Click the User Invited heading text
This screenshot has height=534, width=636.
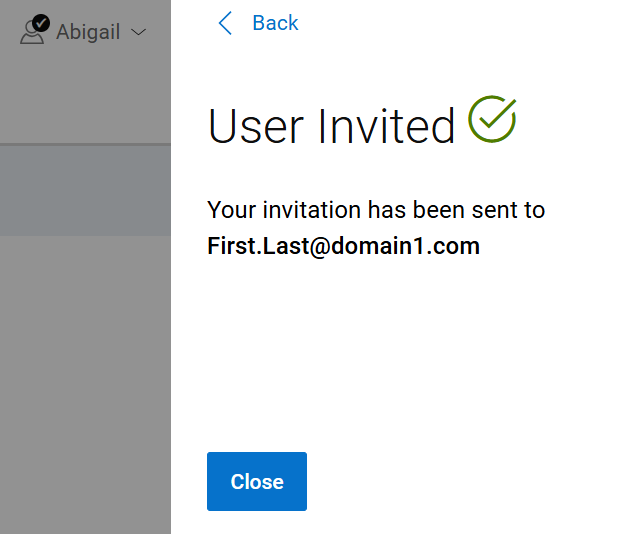pos(331,126)
